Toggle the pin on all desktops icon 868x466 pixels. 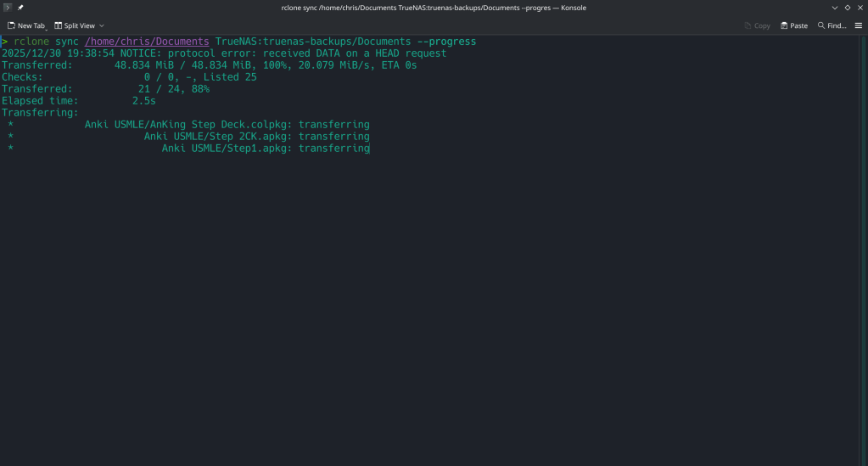[x=20, y=8]
